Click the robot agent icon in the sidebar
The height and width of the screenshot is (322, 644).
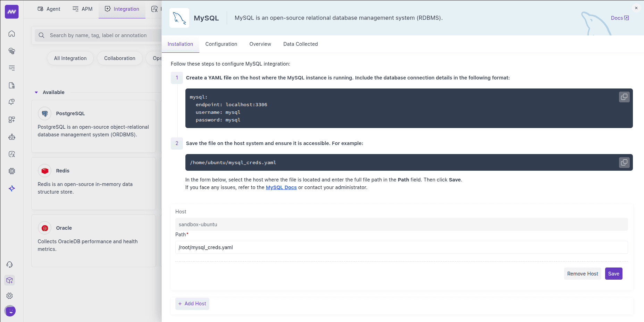(11, 137)
